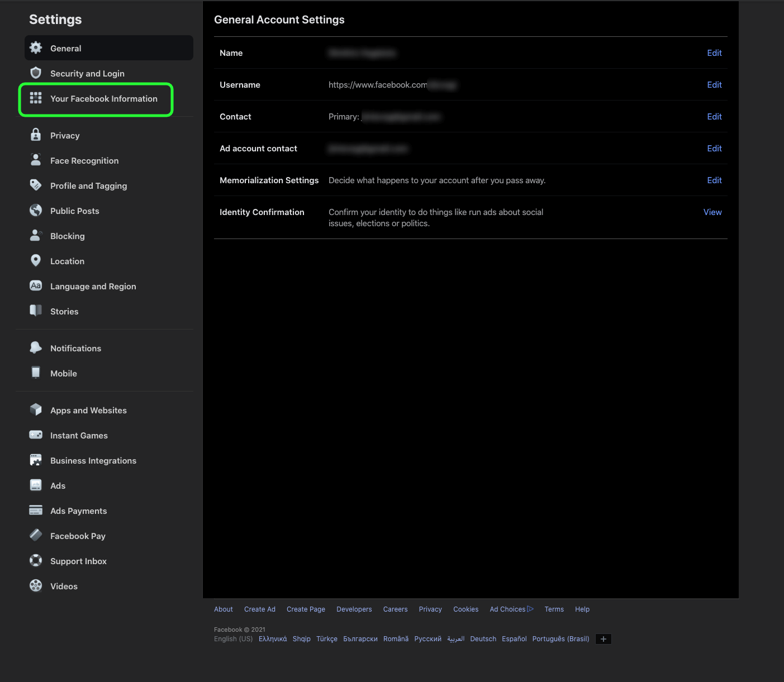The image size is (784, 682).
Task: Open Face Recognition settings label
Action: click(x=84, y=161)
